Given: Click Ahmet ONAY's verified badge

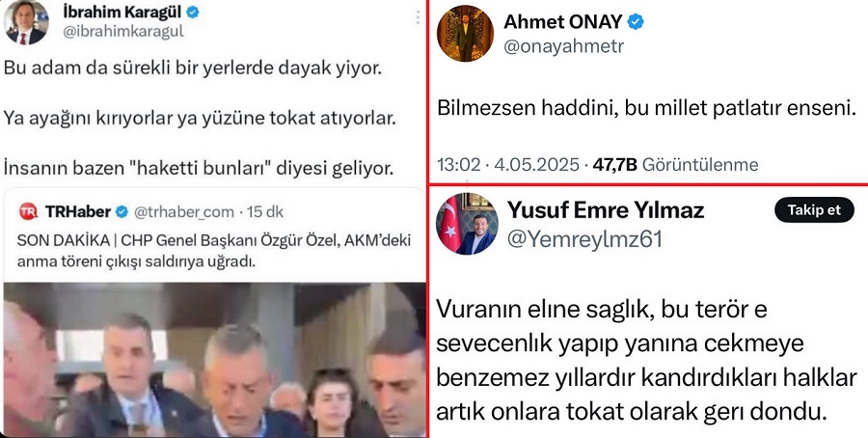Looking at the screenshot, I should pos(636,22).
